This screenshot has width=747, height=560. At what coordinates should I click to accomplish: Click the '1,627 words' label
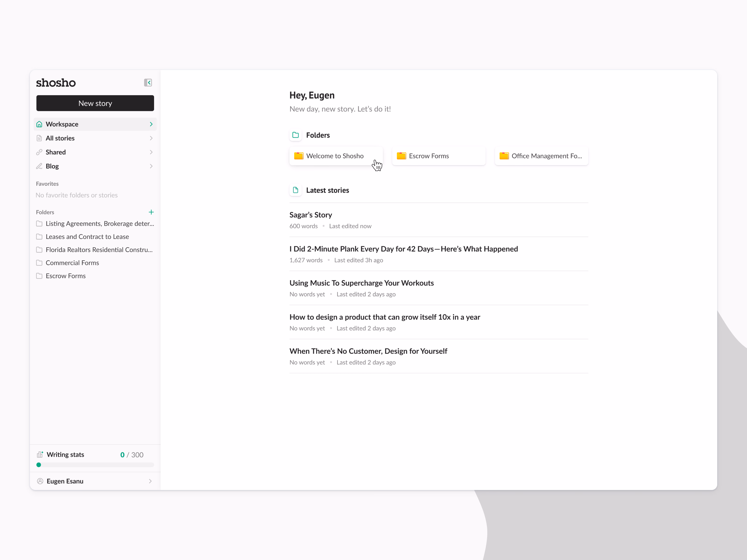tap(306, 260)
